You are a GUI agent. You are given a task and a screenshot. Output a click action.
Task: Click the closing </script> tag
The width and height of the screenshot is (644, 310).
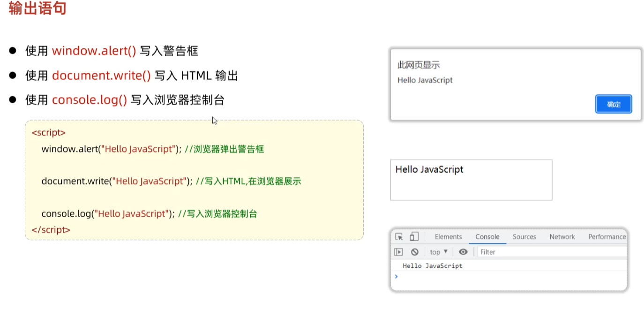tap(51, 230)
